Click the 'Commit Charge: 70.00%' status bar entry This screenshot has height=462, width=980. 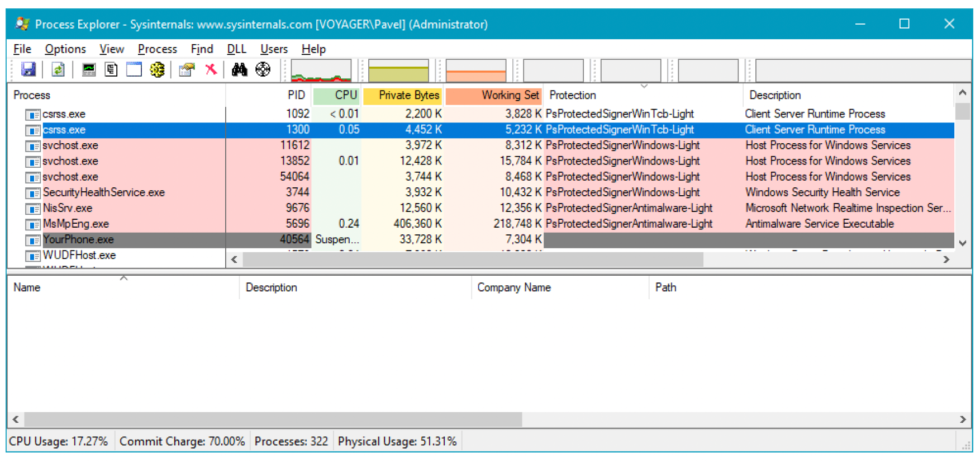tap(182, 441)
